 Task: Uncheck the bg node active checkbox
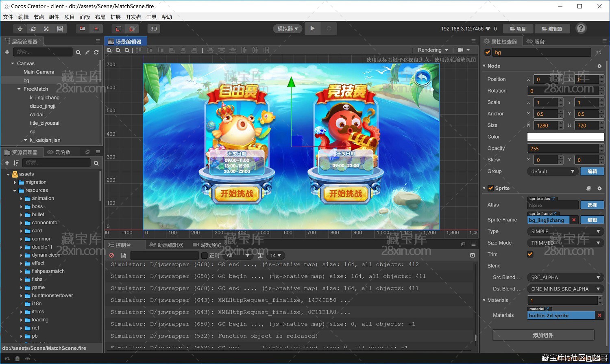[x=488, y=52]
